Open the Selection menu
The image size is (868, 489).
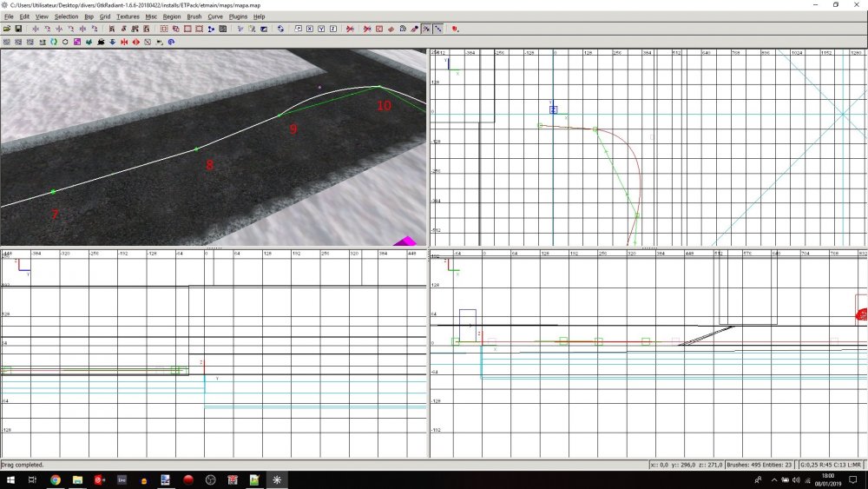point(66,17)
